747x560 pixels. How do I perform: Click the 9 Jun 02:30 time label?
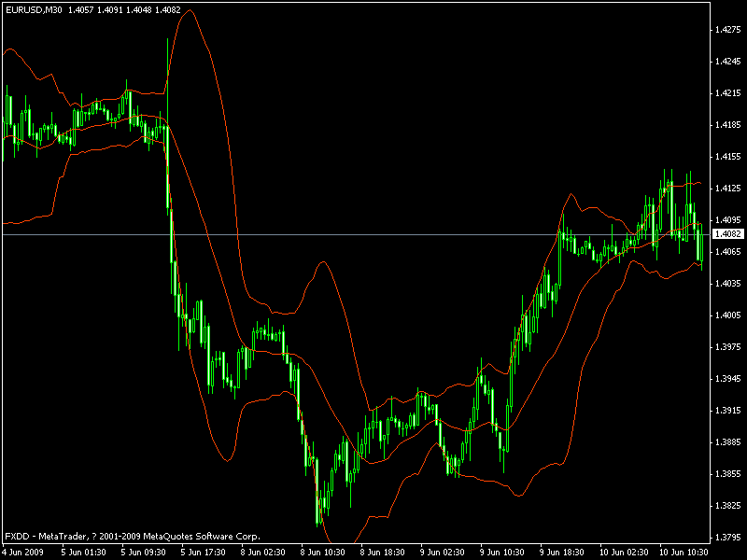[x=442, y=553]
